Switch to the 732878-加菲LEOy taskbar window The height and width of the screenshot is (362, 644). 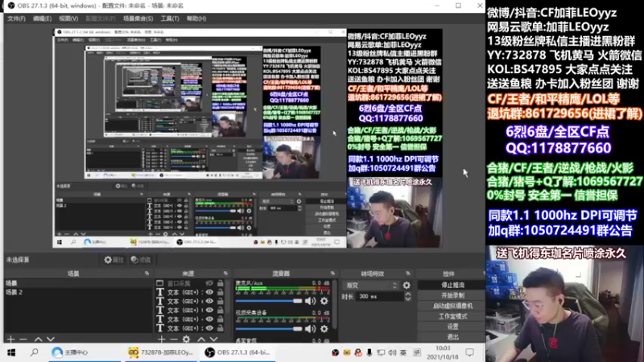pyautogui.click(x=160, y=352)
